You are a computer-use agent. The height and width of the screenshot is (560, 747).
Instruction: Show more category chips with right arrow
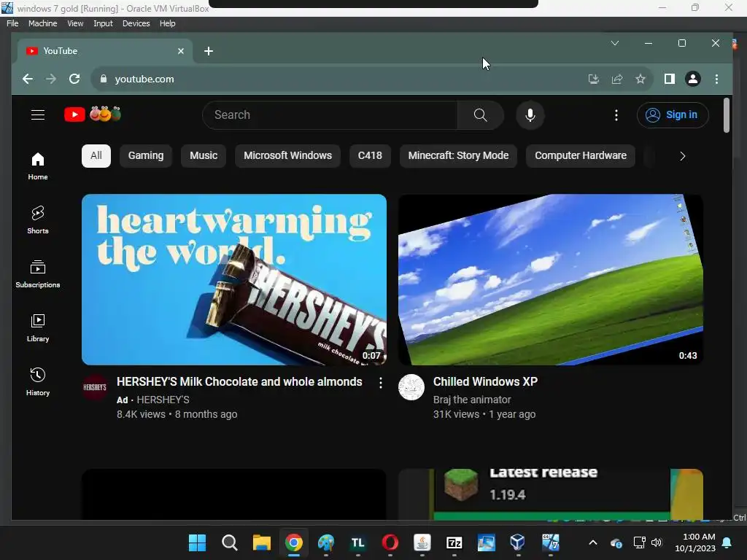coord(682,156)
